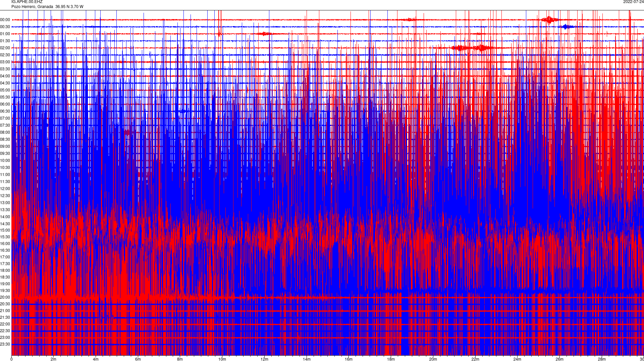
Task: Select the 01:30 time row label
Action: tap(5, 41)
